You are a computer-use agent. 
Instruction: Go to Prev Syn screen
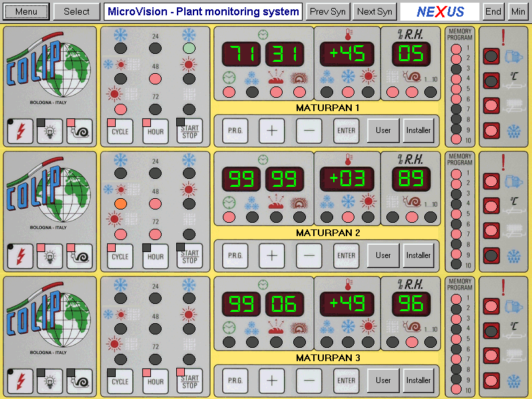[328, 11]
